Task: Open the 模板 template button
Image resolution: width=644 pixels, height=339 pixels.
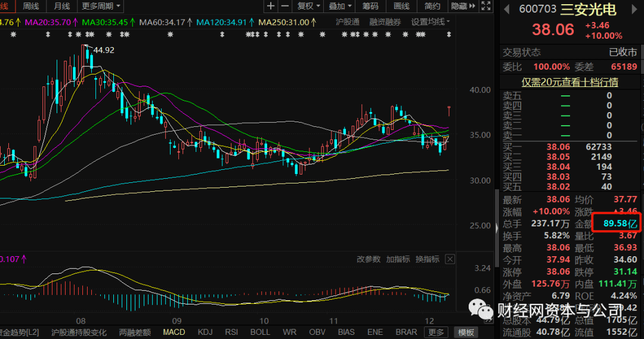Action: click(x=466, y=332)
